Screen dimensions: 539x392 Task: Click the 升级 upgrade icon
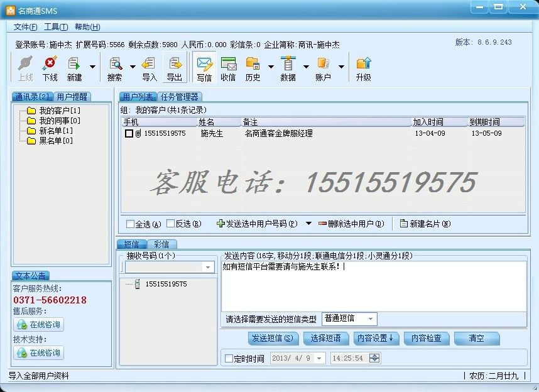(x=363, y=68)
